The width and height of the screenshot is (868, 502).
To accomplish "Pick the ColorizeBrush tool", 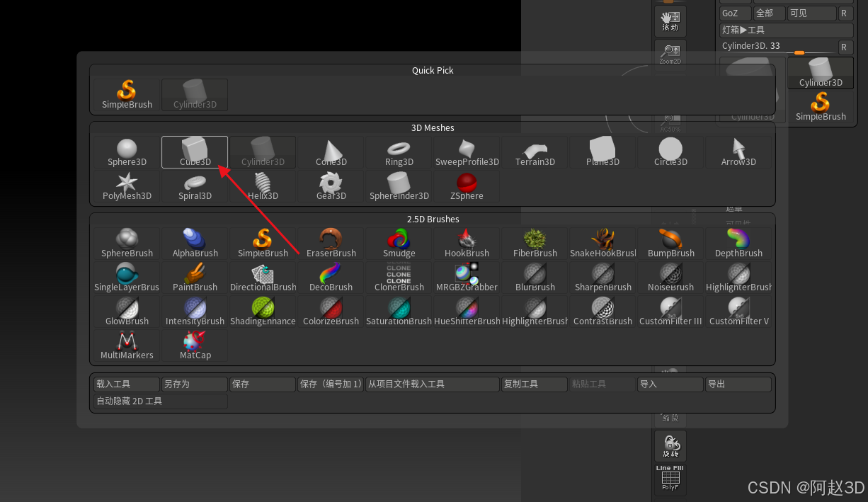I will pos(331,312).
